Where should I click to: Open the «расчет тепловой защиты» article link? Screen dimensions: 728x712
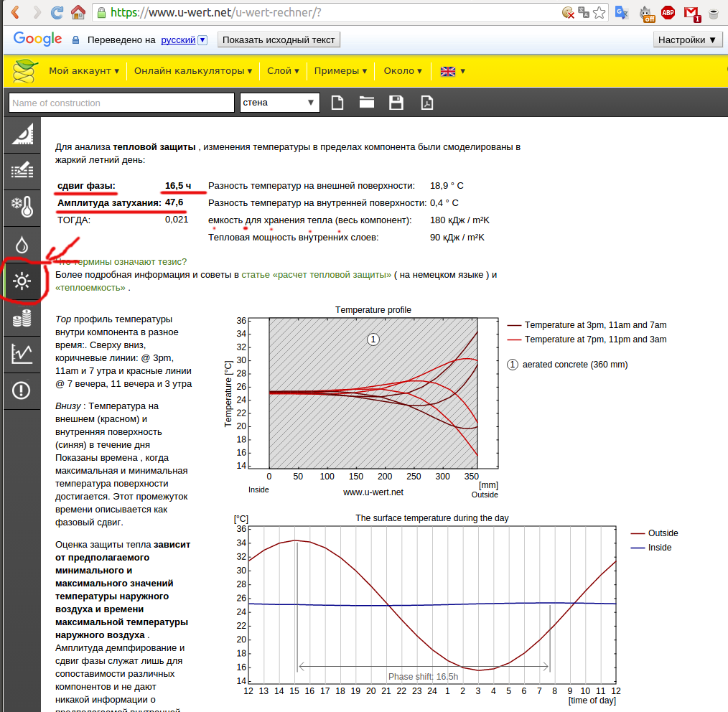click(x=316, y=274)
